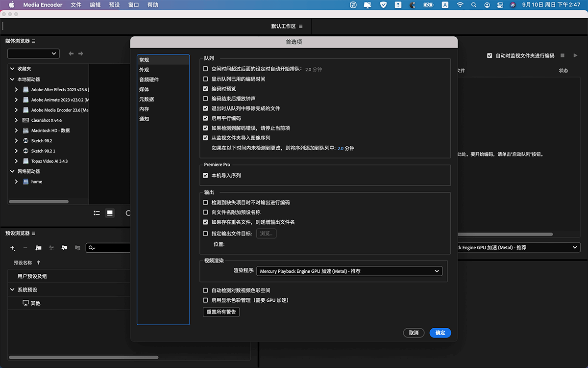Open the queue panel renderer dropdown
Viewport: 588px width, 368px height.
point(518,248)
